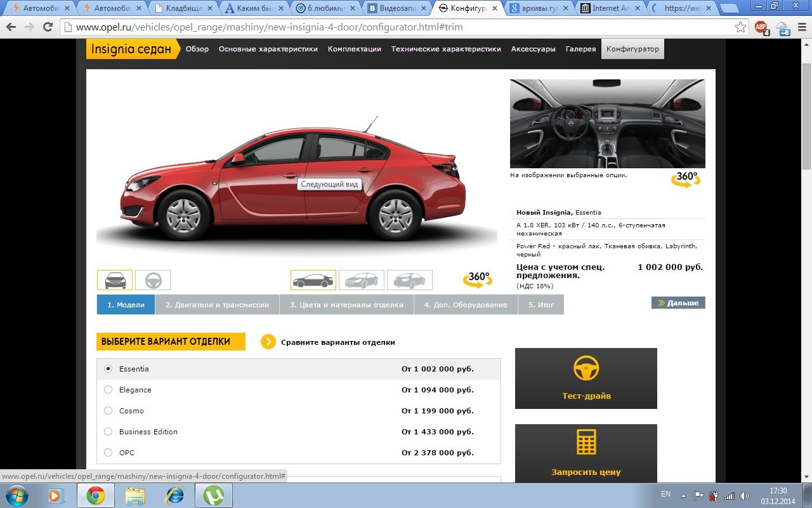Choose the side view car thumbnail
This screenshot has width=812, height=508.
point(313,280)
